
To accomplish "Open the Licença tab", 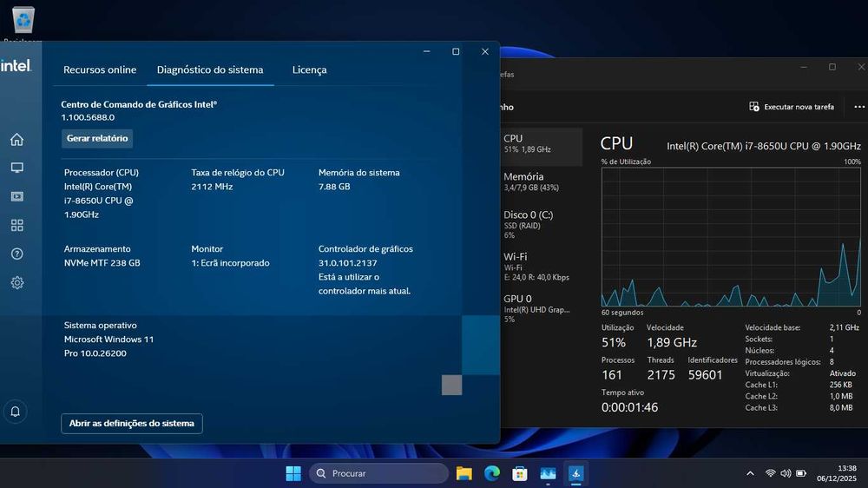I will pyautogui.click(x=310, y=69).
